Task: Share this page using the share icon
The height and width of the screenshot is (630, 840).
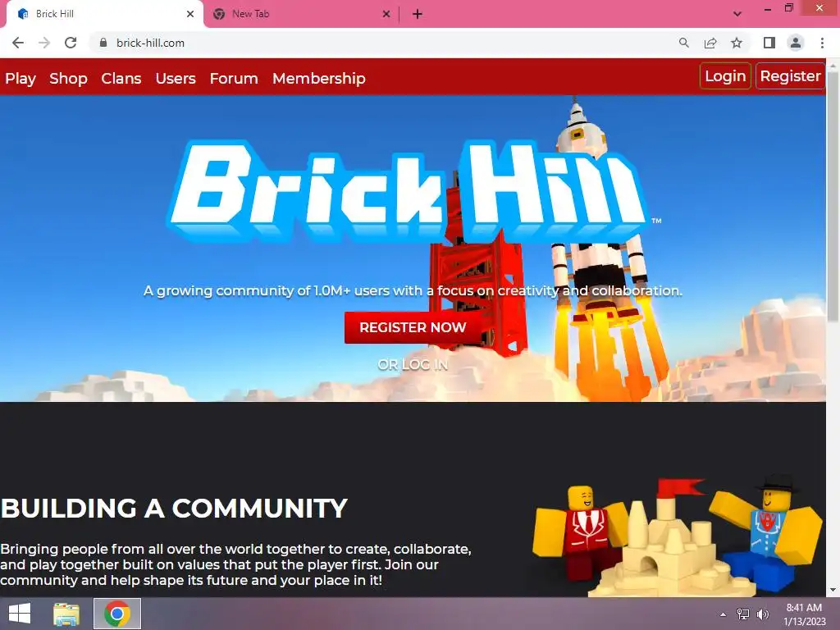Action: (x=710, y=43)
